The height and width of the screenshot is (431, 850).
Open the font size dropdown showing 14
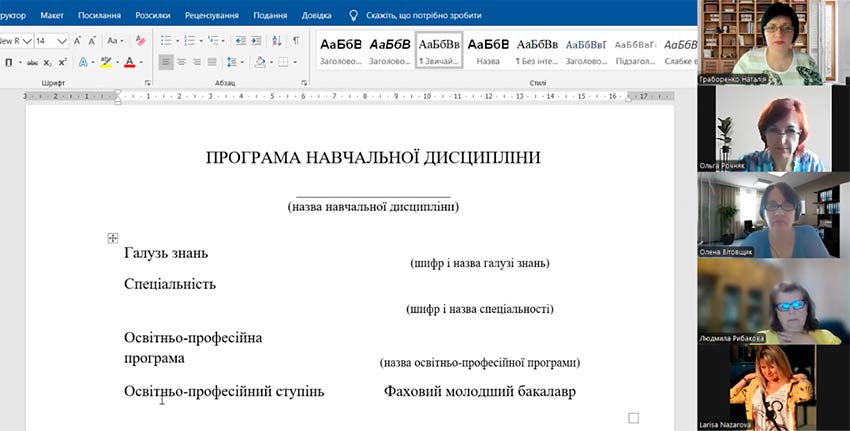pos(61,41)
